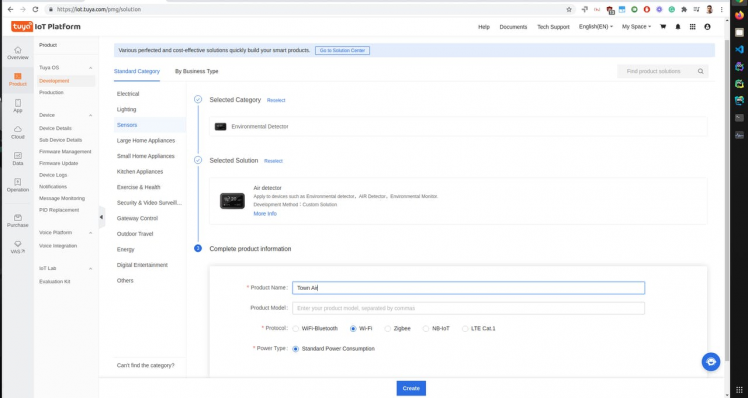748x398 pixels.
Task: Collapse the Voice Platform section
Action: (90, 232)
